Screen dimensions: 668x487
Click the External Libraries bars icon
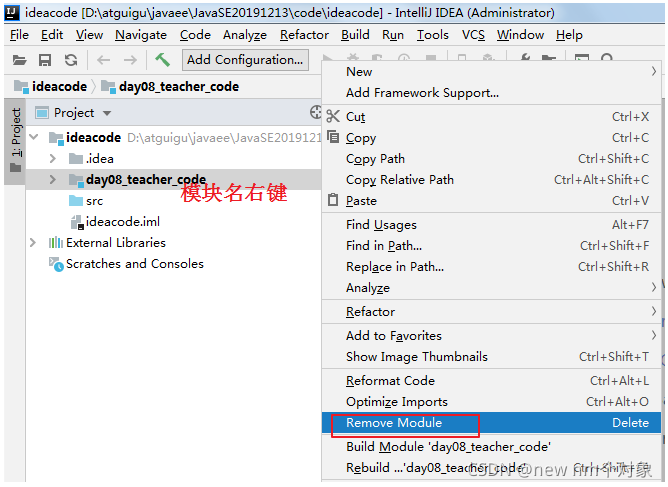(56, 243)
